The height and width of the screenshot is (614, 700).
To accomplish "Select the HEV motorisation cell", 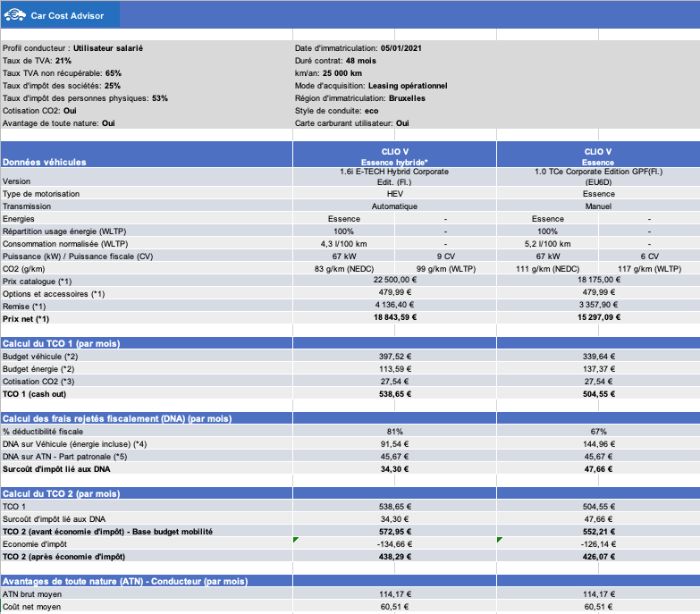I will (x=394, y=194).
